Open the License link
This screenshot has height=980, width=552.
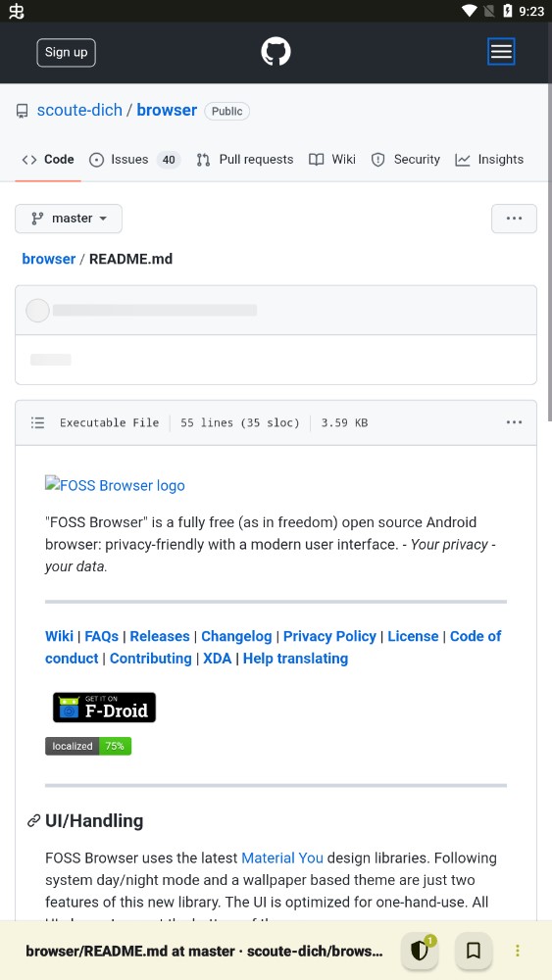coord(413,636)
